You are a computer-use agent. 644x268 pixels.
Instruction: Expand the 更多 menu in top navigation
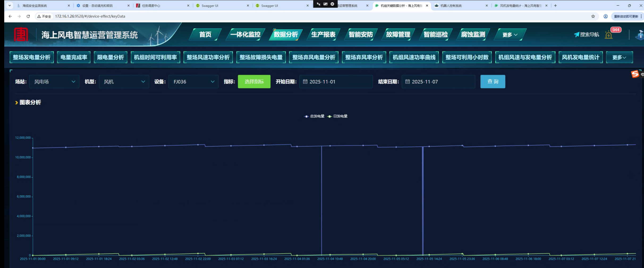click(510, 35)
